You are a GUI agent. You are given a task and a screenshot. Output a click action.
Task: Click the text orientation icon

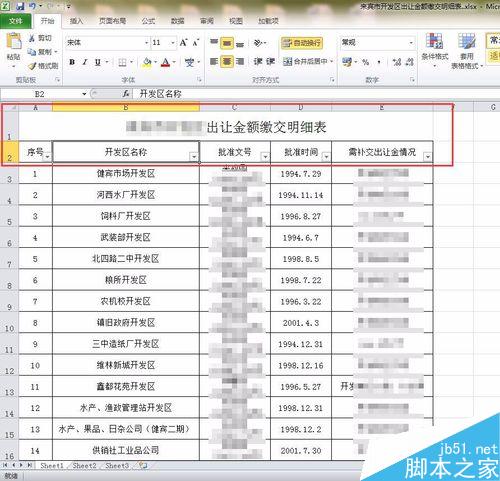[259, 43]
